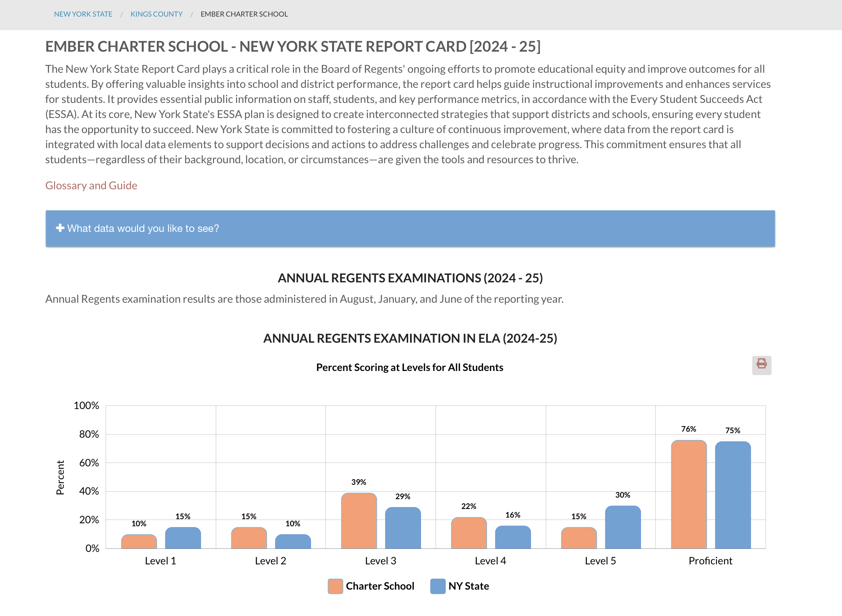
Task: Click NY State Level 5 bar at 30%
Action: point(623,527)
